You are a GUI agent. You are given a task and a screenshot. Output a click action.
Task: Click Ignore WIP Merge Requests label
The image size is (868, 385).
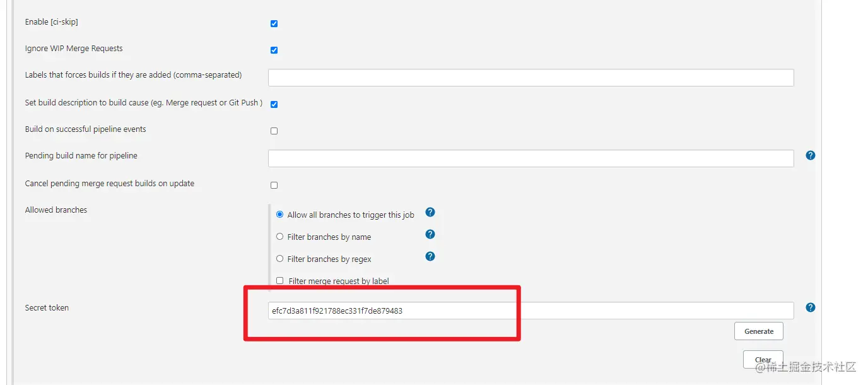tap(74, 49)
